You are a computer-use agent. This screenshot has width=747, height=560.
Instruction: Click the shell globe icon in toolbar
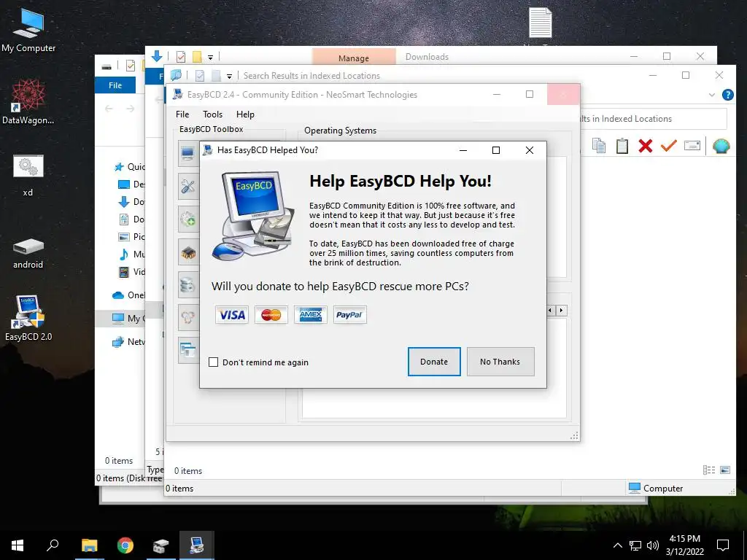click(721, 146)
